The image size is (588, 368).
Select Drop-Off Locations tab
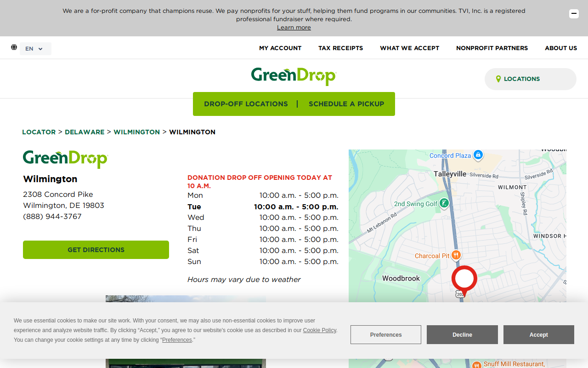[246, 104]
